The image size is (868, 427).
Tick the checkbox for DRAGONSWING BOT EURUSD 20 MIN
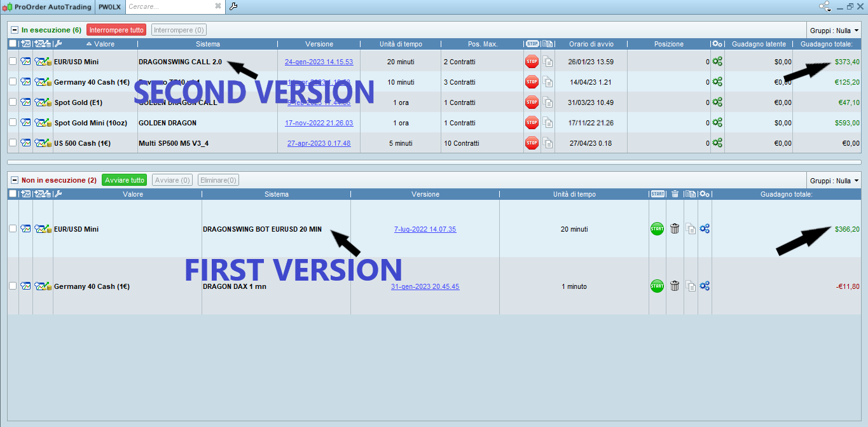pyautogui.click(x=13, y=229)
